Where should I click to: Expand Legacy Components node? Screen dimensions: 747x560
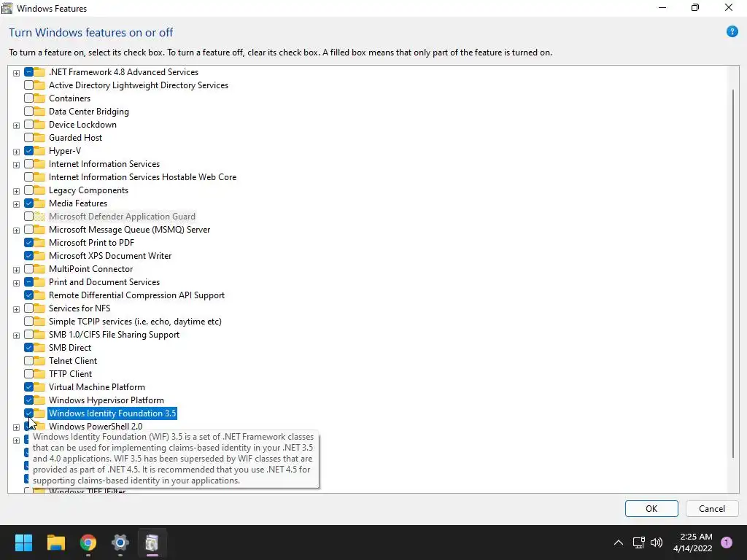click(16, 191)
